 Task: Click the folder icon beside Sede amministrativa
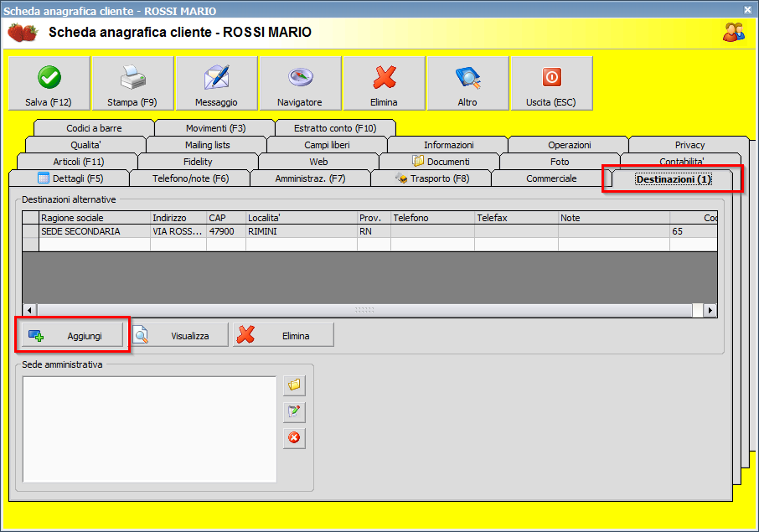[x=294, y=385]
